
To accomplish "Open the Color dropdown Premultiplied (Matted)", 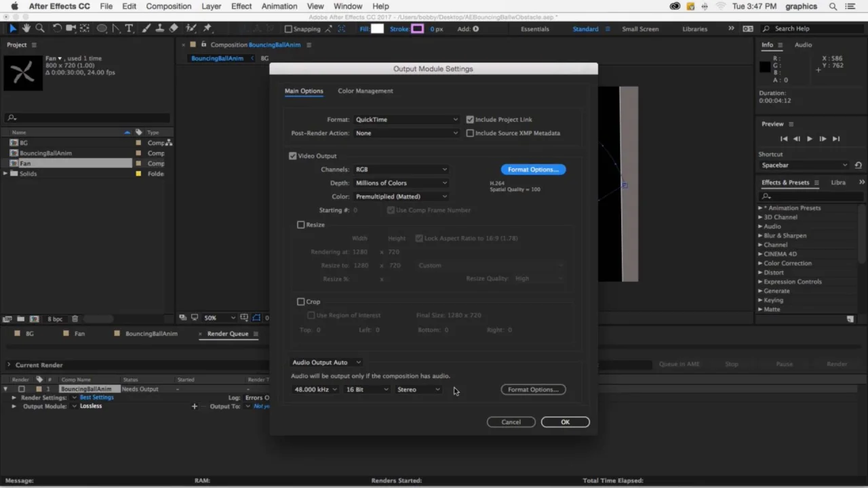I will [x=401, y=197].
